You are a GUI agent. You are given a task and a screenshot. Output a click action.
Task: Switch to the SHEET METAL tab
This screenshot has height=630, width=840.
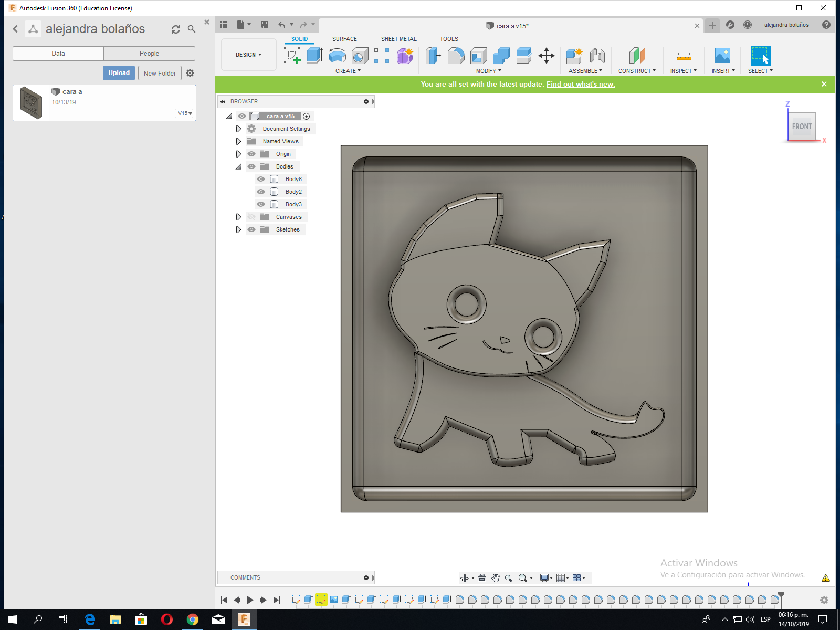click(x=398, y=39)
